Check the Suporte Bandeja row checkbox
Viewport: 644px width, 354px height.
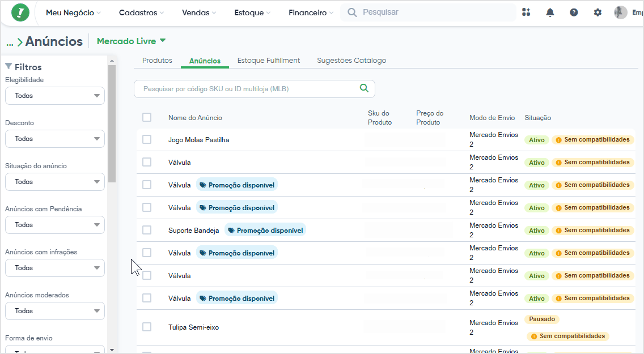[x=147, y=230]
